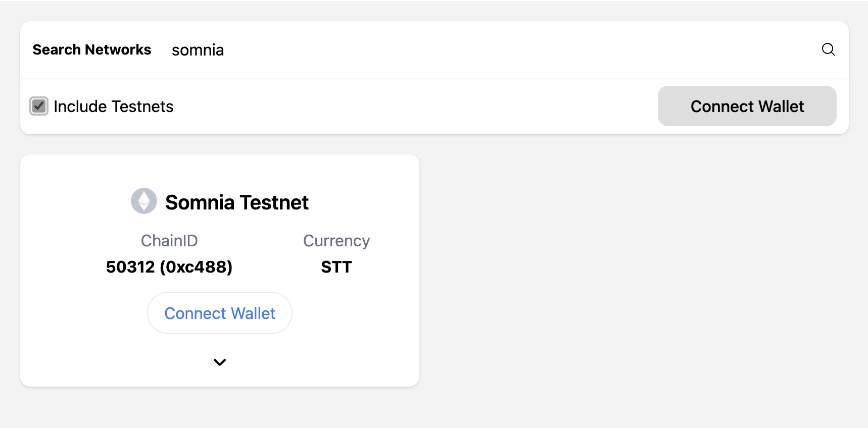
Task: Click the typed word "somnia" in search
Action: [x=198, y=50]
